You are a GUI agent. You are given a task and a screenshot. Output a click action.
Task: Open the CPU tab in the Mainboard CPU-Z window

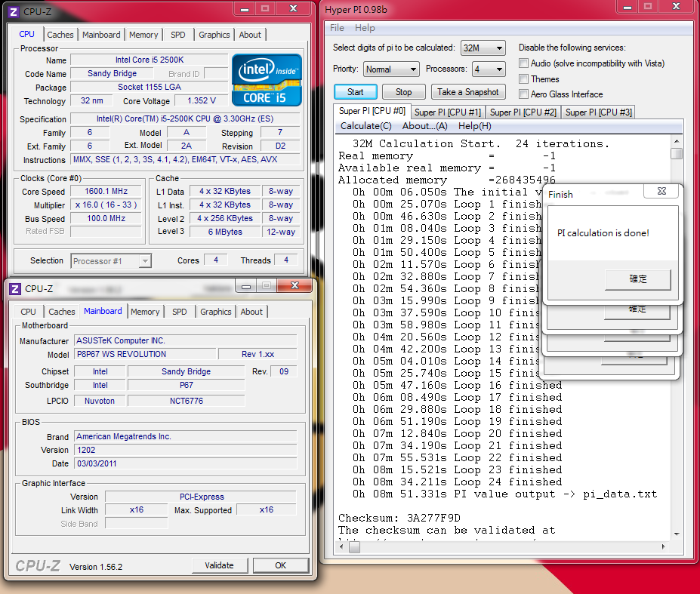[x=28, y=312]
